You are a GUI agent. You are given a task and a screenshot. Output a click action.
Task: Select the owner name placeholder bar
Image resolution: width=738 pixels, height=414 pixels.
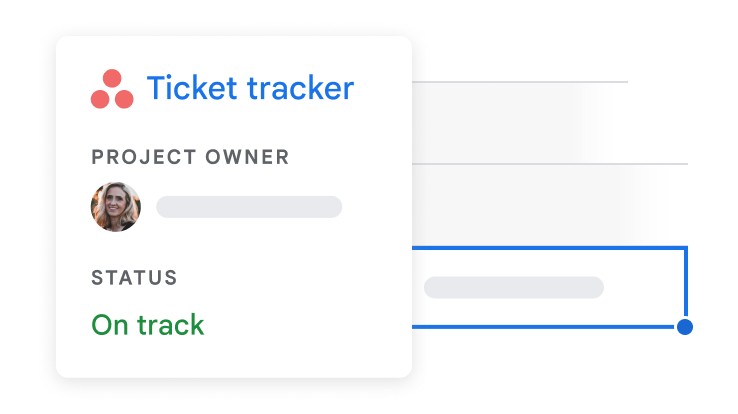(x=249, y=207)
